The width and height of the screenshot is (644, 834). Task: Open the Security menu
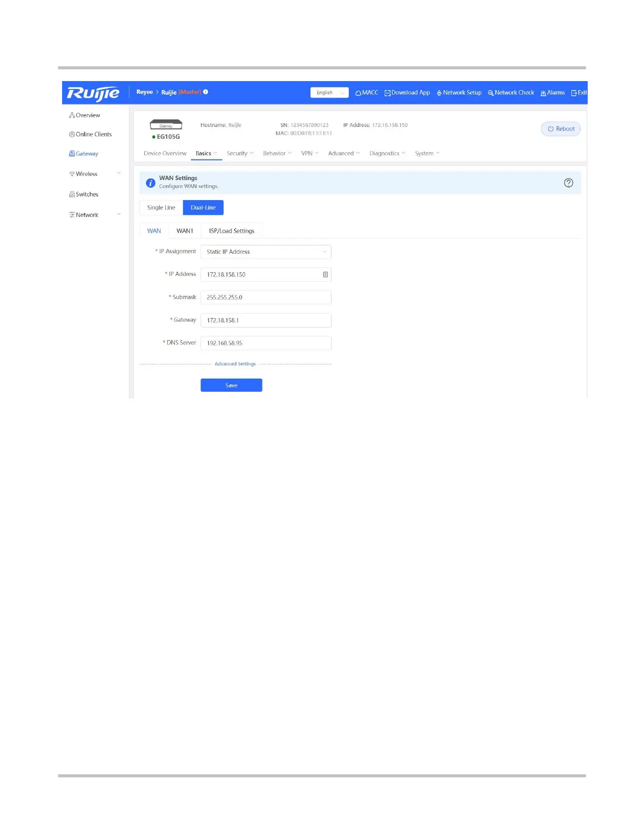[x=240, y=153]
